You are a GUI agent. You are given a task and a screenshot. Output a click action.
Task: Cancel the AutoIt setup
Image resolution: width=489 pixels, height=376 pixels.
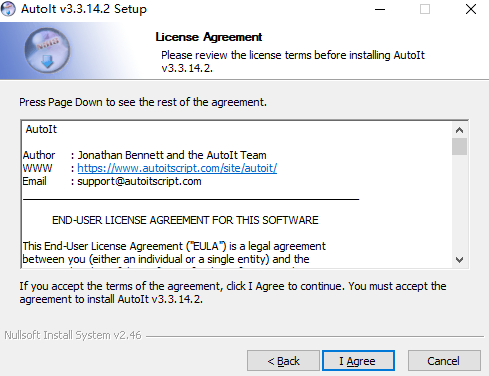tap(444, 361)
